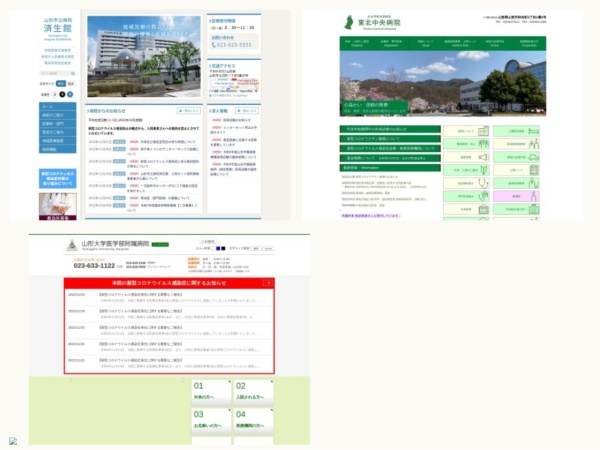Image resolution: width=600 pixels, height=450 pixels.
Task: Click the search input field in the Saiseikan sidebar
Action: (54, 73)
